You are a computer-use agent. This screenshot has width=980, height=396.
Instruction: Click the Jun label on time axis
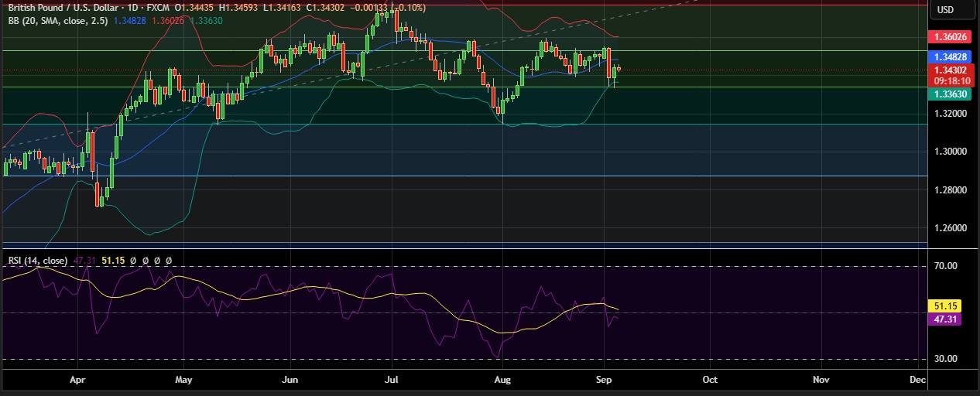[x=290, y=381]
